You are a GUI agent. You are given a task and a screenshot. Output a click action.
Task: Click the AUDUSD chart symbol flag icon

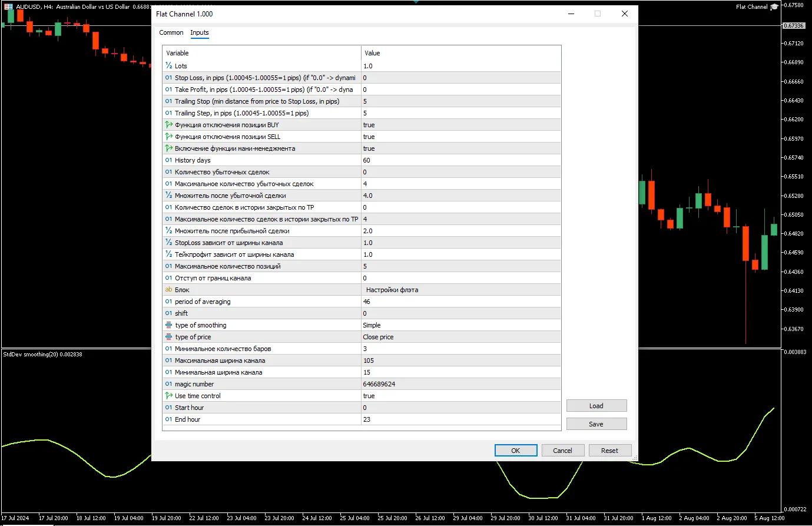[8, 7]
